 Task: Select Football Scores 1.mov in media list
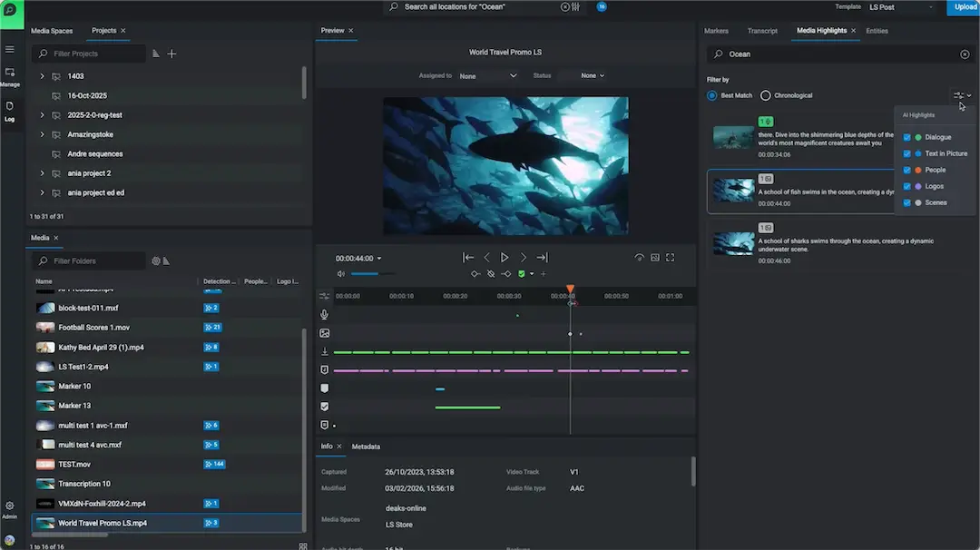[93, 328]
